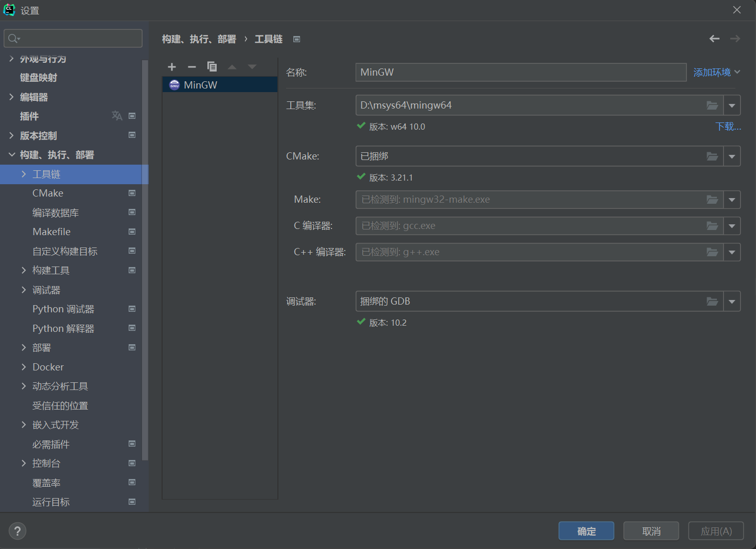Expand the 动态分析工具 node
The height and width of the screenshot is (549, 756).
click(x=24, y=386)
